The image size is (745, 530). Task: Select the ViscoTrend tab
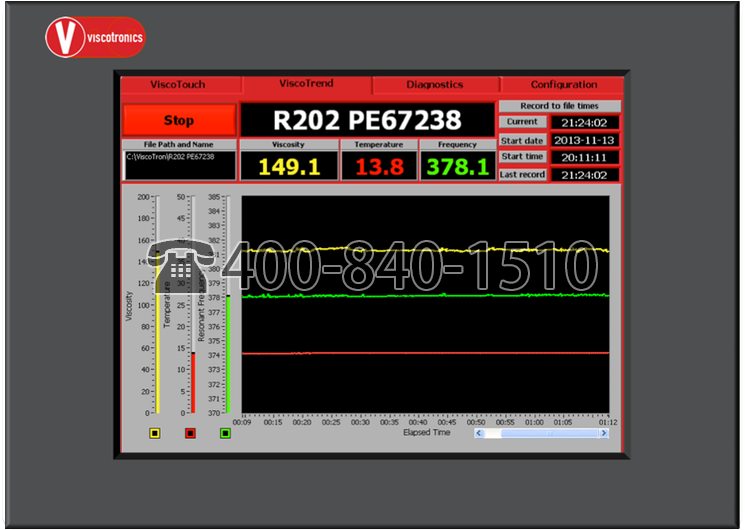(x=307, y=84)
